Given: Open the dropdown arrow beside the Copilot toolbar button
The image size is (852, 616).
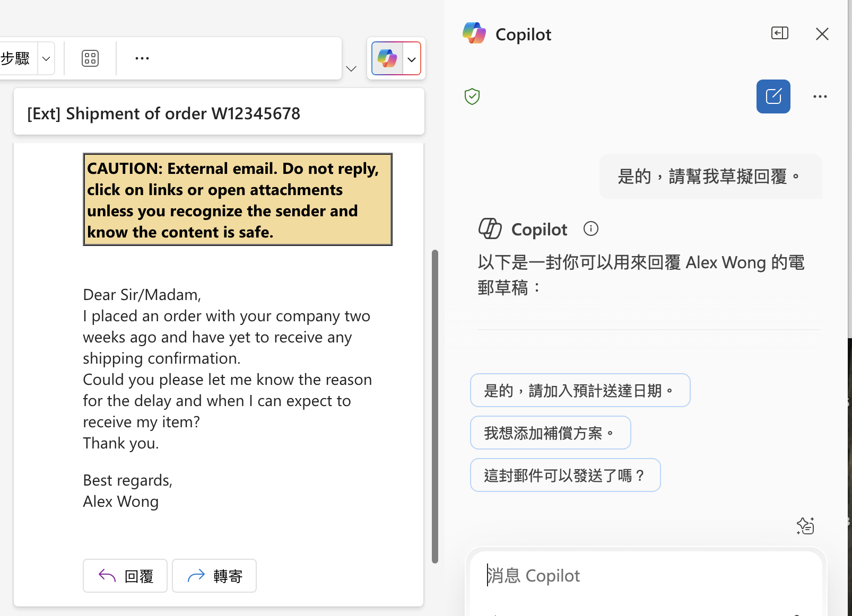Looking at the screenshot, I should click(412, 59).
